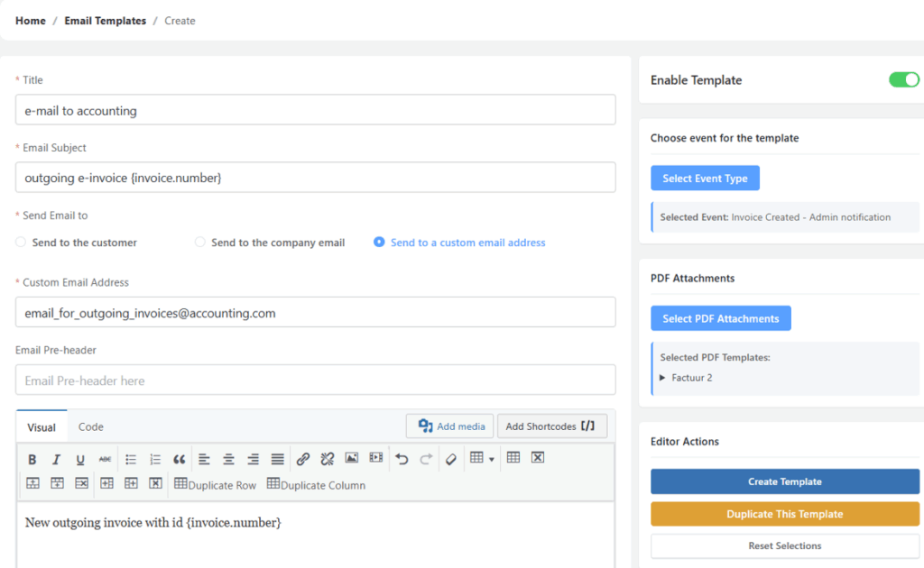The image size is (924, 568).
Task: Remove the link from selected text
Action: click(327, 458)
